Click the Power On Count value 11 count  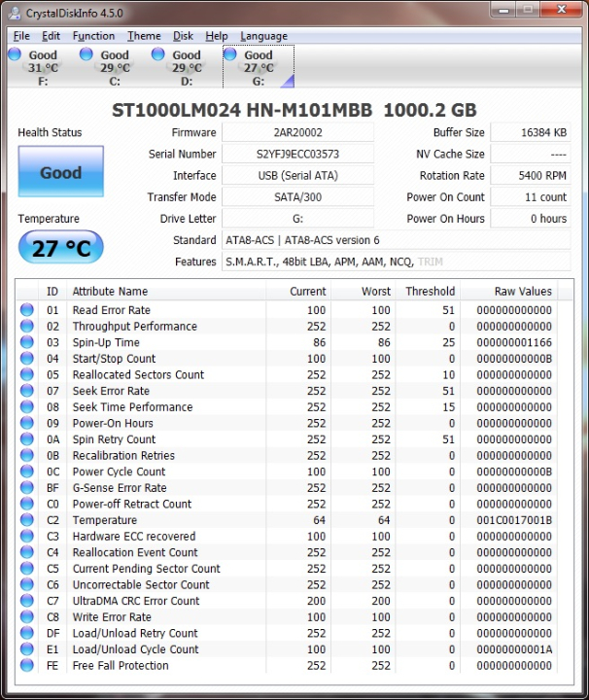click(x=531, y=196)
